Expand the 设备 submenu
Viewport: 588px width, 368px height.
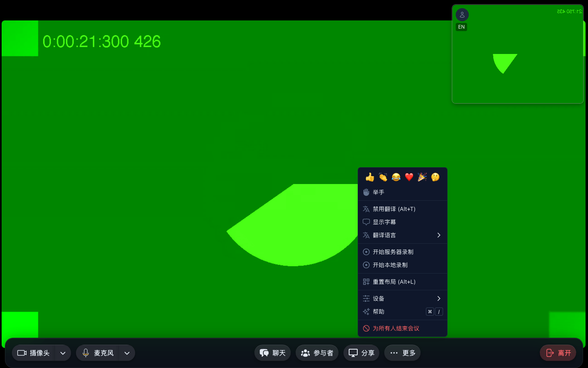403,298
